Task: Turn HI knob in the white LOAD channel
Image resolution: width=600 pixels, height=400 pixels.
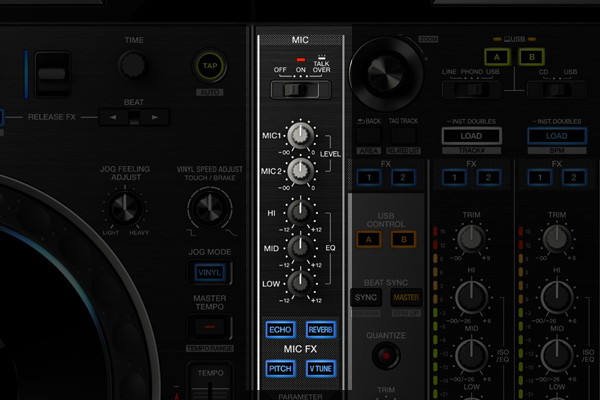Action: pyautogui.click(x=471, y=297)
